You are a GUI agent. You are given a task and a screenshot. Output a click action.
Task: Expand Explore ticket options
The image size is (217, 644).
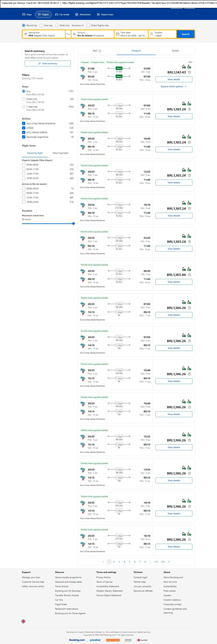point(174,86)
